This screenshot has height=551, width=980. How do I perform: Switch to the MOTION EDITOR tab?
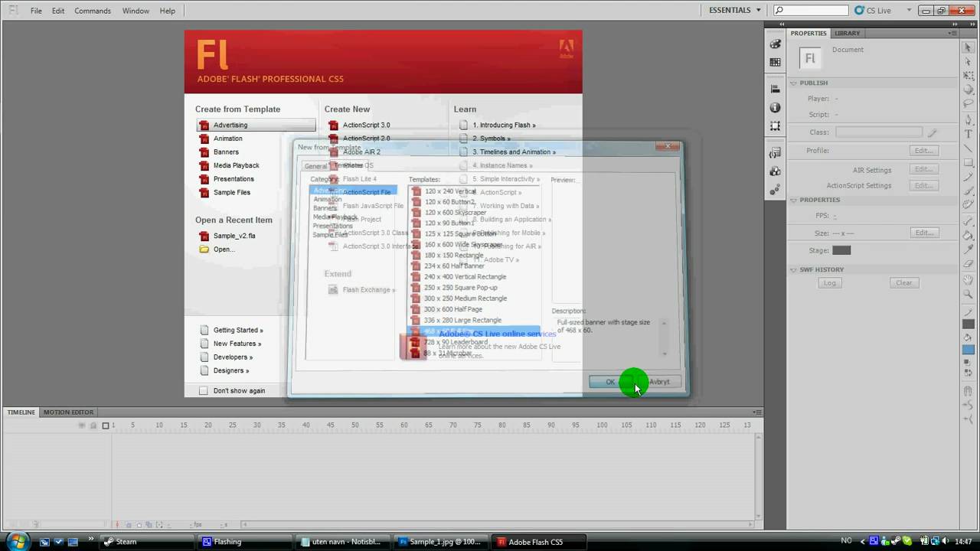(x=68, y=412)
